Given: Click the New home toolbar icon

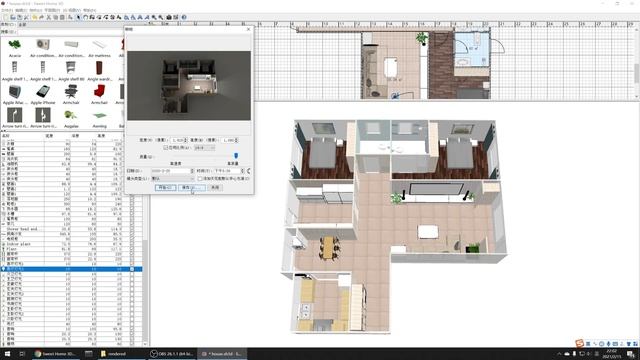Looking at the screenshot, I should tap(5, 17).
